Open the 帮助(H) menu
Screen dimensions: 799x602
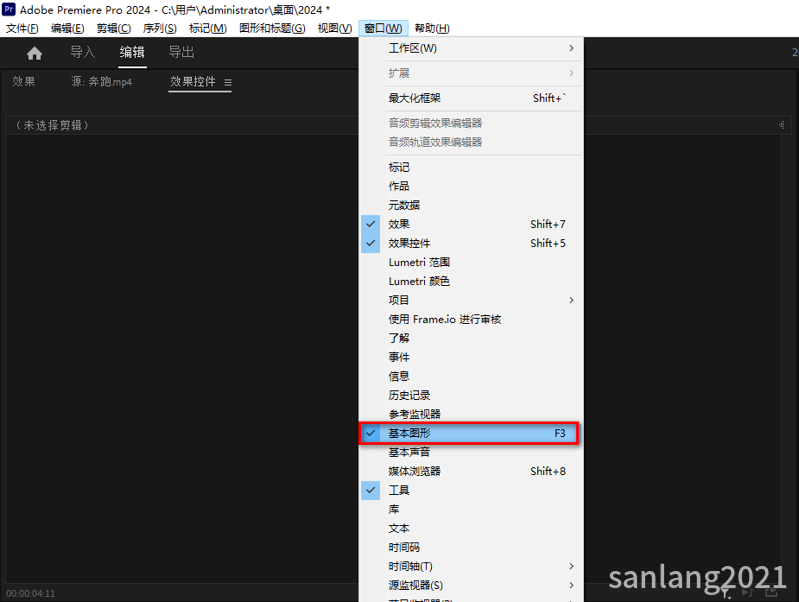pyautogui.click(x=432, y=28)
